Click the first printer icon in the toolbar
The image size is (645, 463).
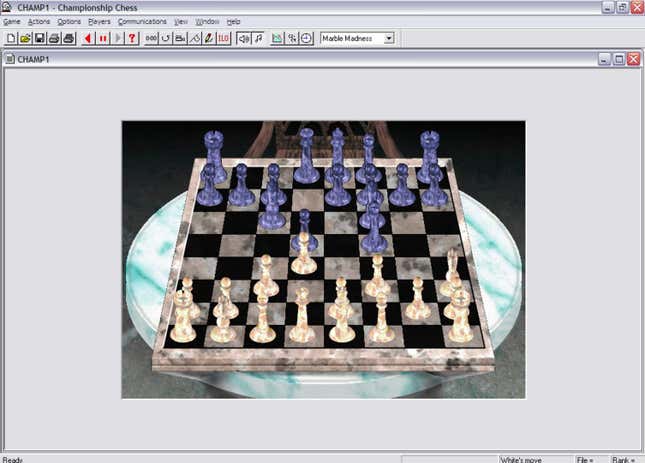(54, 39)
